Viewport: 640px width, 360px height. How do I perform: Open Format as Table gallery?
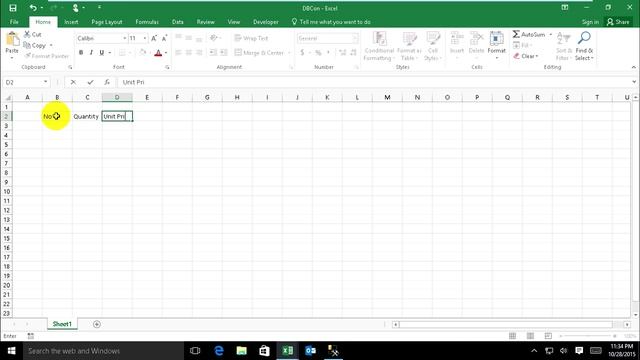coord(409,46)
